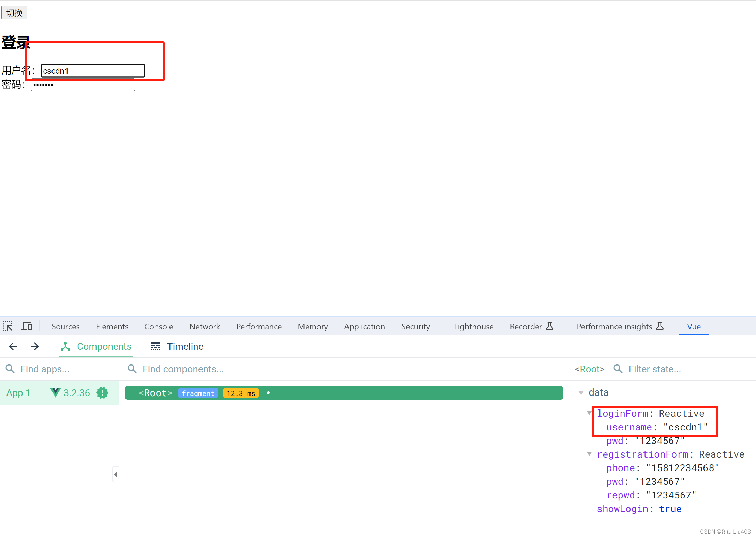Click the Components panel icon in Vue devtools

(x=65, y=346)
